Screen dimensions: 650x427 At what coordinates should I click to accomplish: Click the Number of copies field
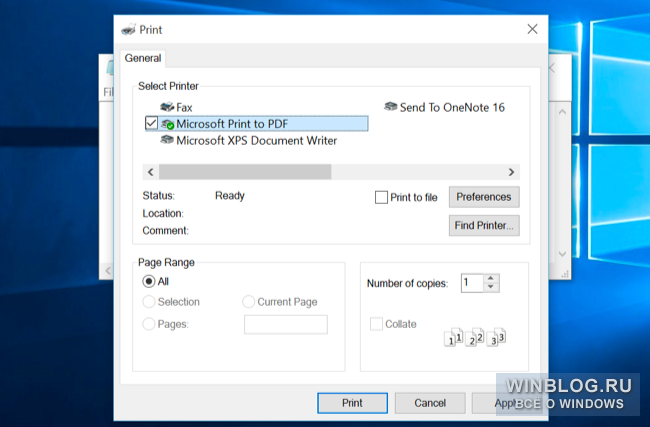coord(472,283)
